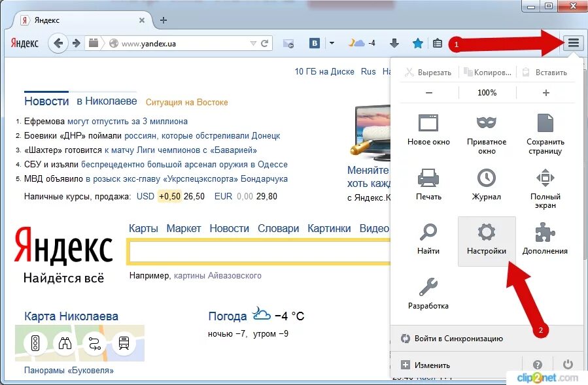The width and height of the screenshot is (588, 385).
Task: Click the binoculars panoramas icon
Action: coord(65,343)
